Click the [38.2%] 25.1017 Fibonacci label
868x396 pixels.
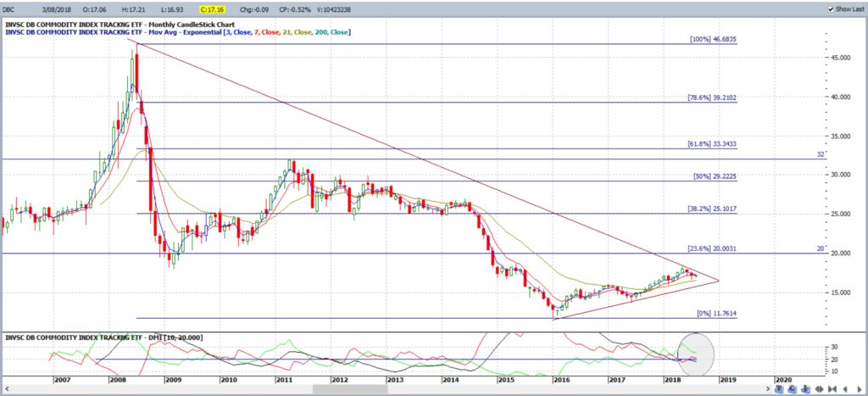click(712, 209)
